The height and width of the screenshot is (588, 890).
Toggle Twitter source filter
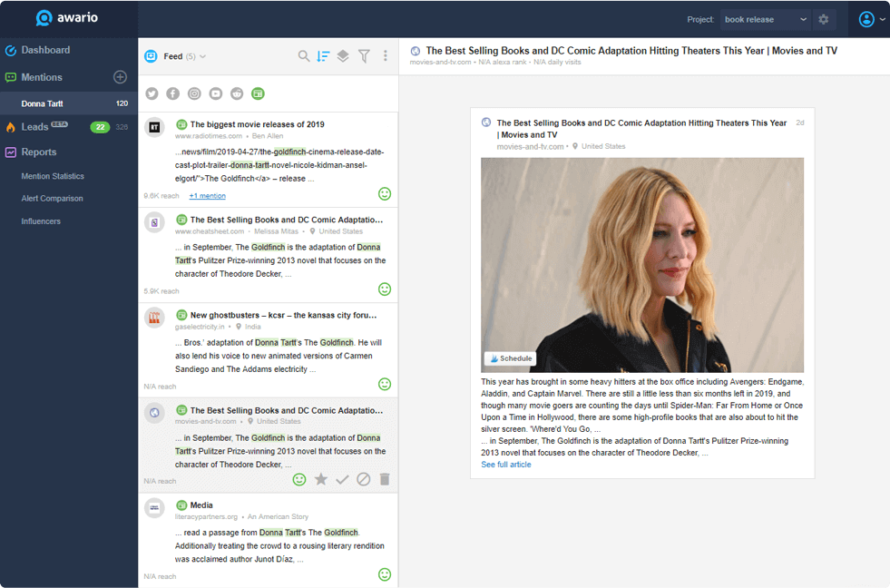click(152, 93)
